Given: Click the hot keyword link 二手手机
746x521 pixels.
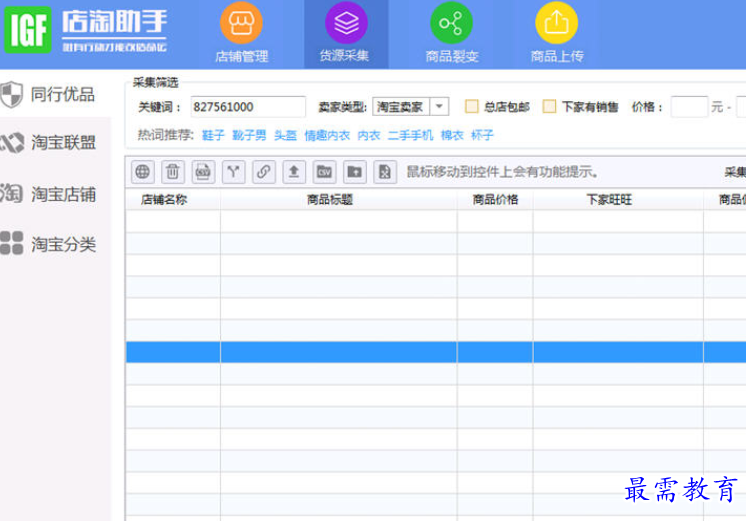Looking at the screenshot, I should coord(410,135).
